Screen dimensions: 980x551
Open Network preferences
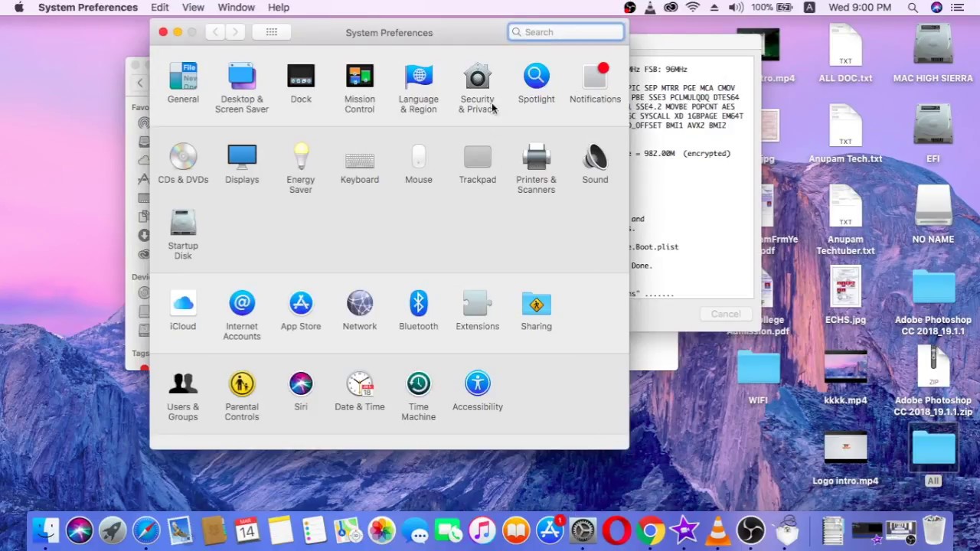360,310
